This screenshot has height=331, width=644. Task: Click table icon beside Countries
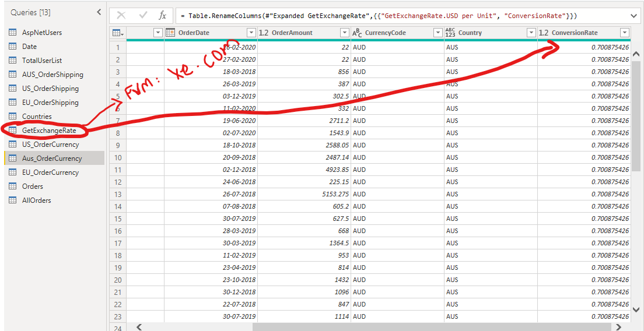coord(13,116)
